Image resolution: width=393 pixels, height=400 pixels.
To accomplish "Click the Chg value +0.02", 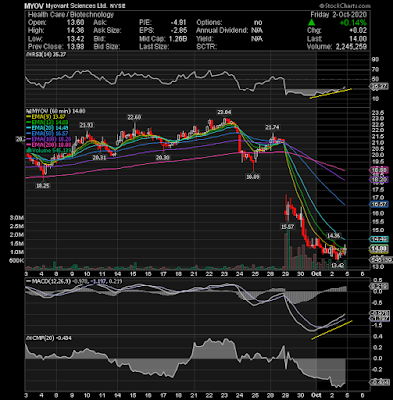I will [x=358, y=31].
